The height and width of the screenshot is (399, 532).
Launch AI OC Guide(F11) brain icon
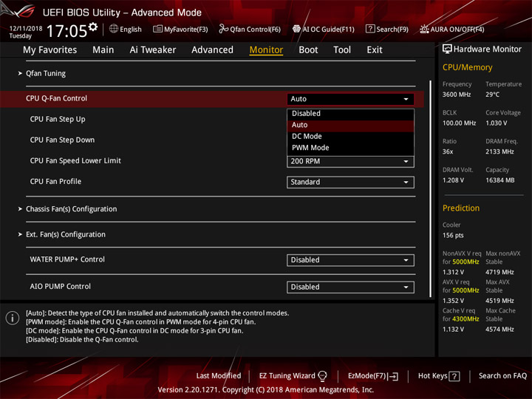(296, 29)
